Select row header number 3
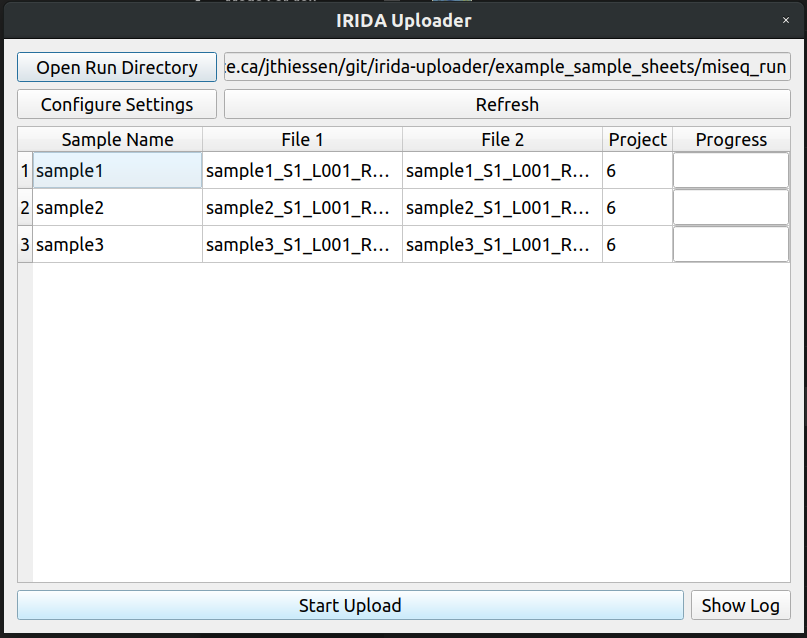807x638 pixels. point(25,244)
